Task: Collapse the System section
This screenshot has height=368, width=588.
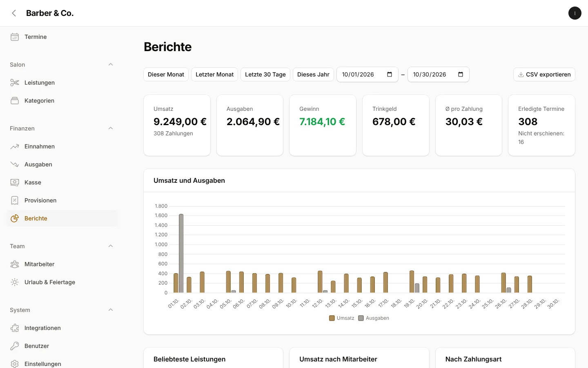Action: click(x=111, y=310)
